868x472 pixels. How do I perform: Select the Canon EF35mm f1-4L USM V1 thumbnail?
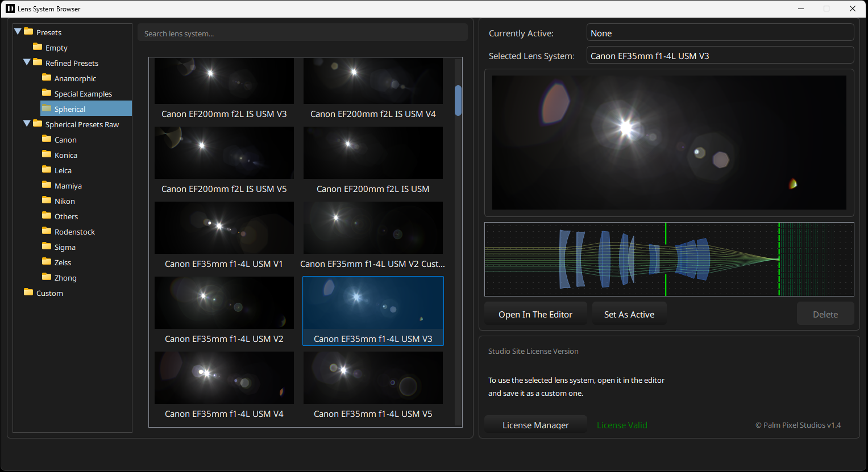tap(224, 228)
